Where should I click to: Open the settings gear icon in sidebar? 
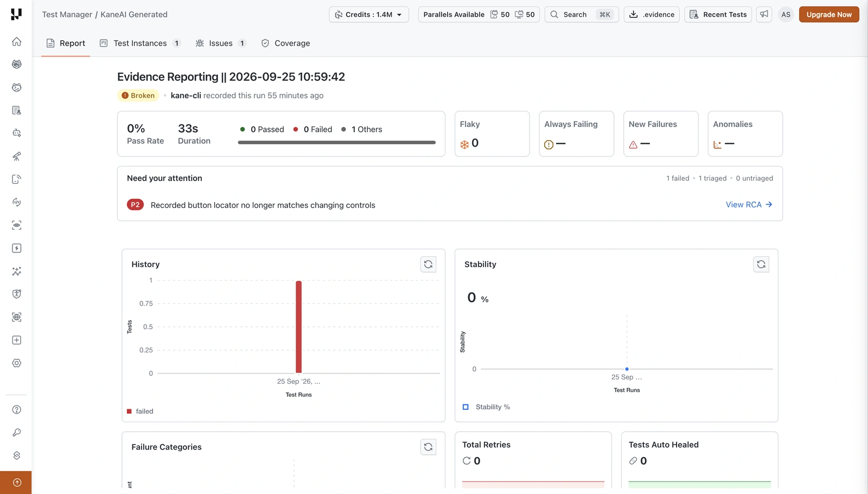click(17, 363)
